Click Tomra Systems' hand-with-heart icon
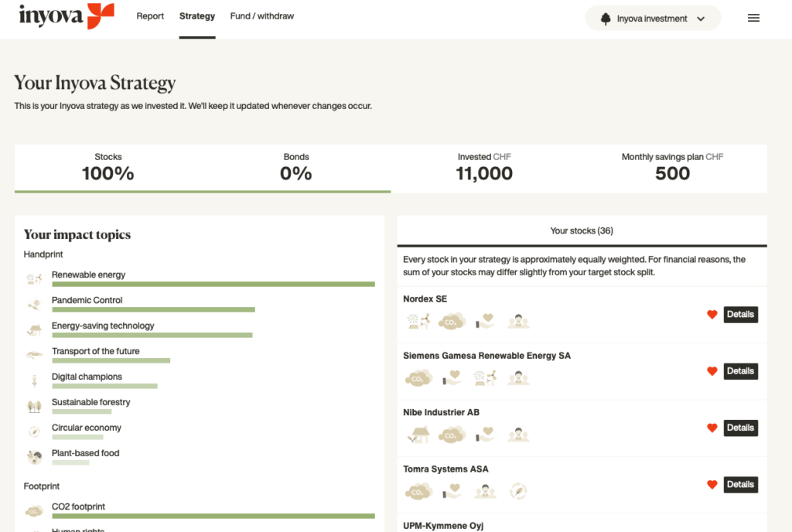Viewport: 792px width, 532px height. tap(452, 490)
